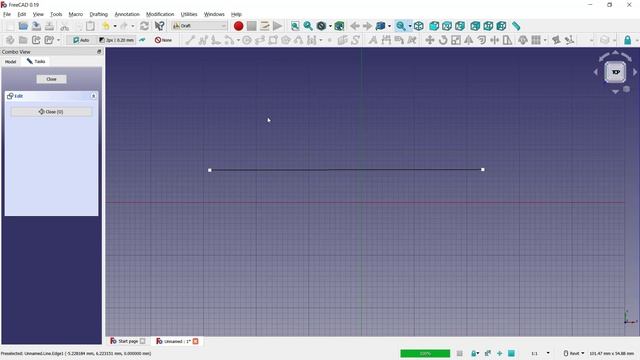Toggle the Auto working plane button
This screenshot has height=360, width=640.
tap(81, 40)
